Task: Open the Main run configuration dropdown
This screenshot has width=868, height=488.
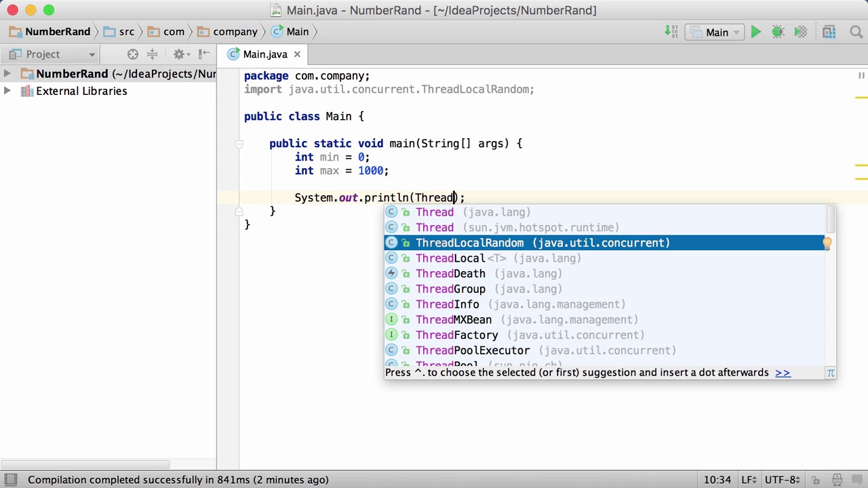Action: [x=714, y=32]
